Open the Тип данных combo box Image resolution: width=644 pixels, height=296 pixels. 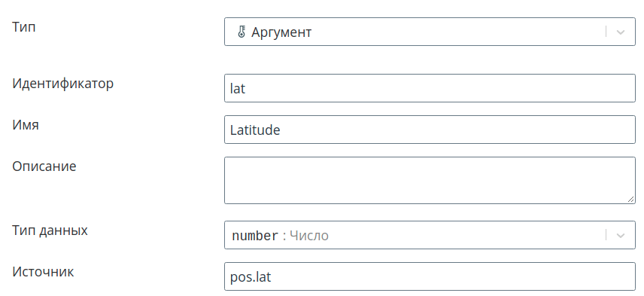pyautogui.click(x=430, y=235)
